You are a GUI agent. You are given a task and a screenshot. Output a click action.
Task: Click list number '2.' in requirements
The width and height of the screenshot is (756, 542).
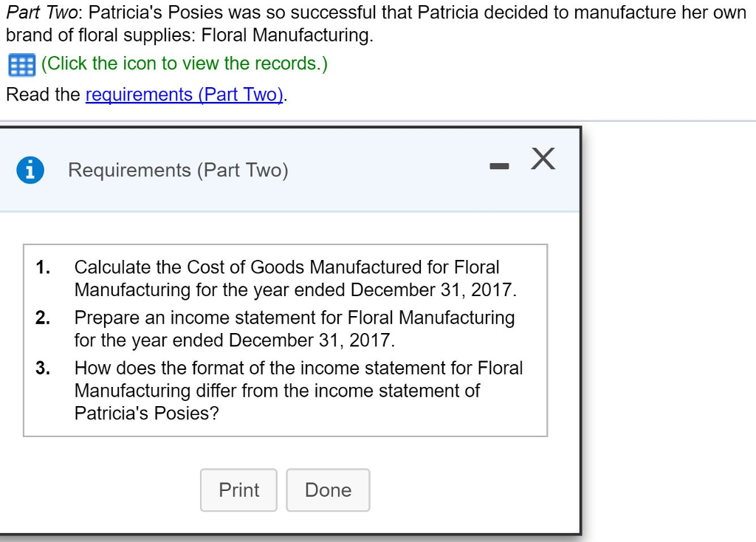click(44, 318)
